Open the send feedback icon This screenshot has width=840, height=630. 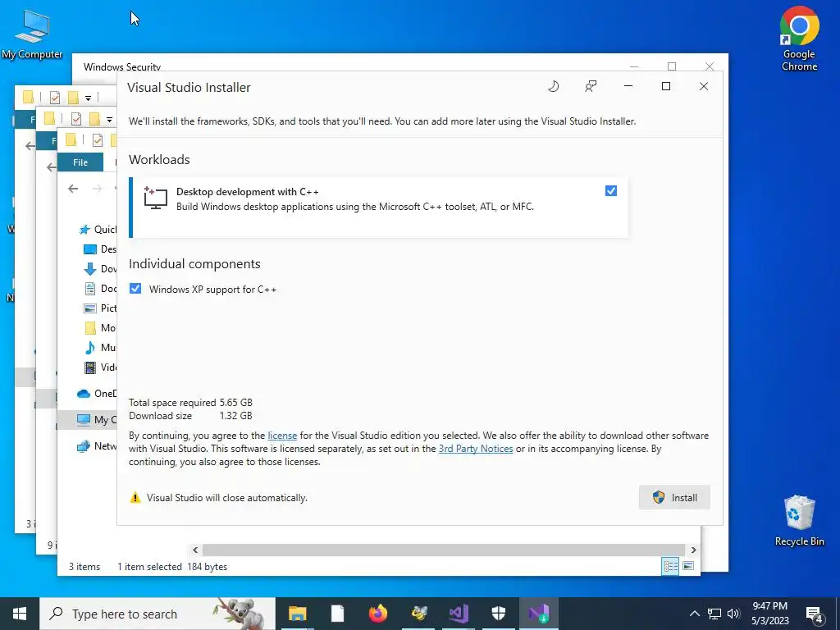click(591, 86)
